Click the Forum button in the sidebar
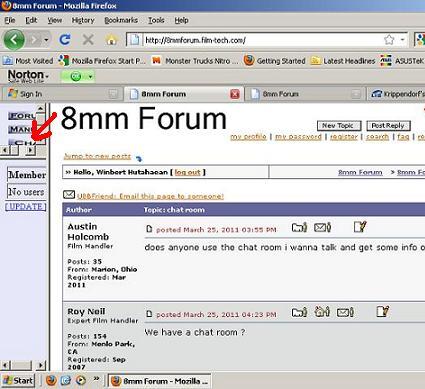Viewport: 425px width, 389px height. point(22,116)
